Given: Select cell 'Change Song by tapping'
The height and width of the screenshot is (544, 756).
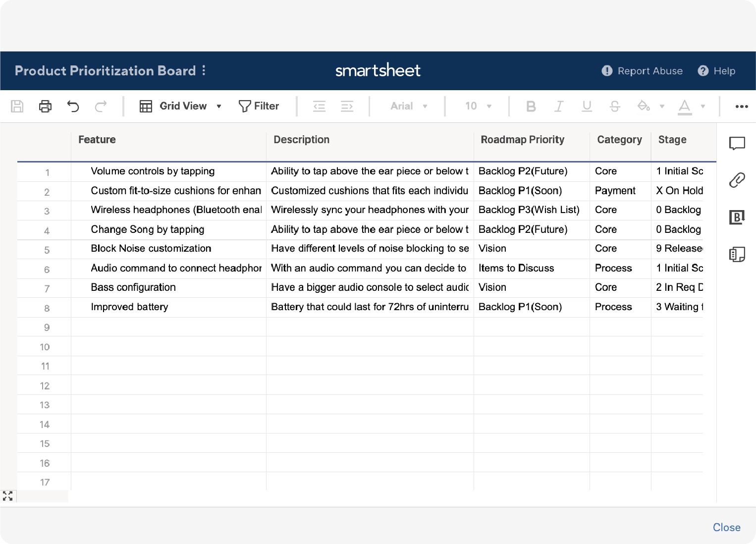Looking at the screenshot, I should [168, 229].
